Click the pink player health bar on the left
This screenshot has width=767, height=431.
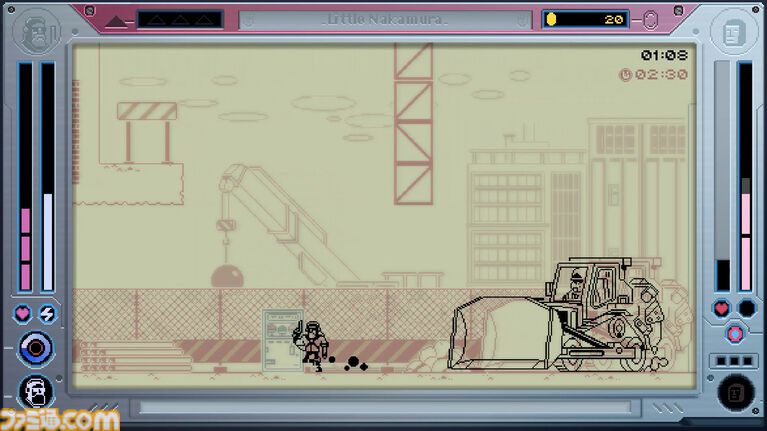(x=25, y=177)
